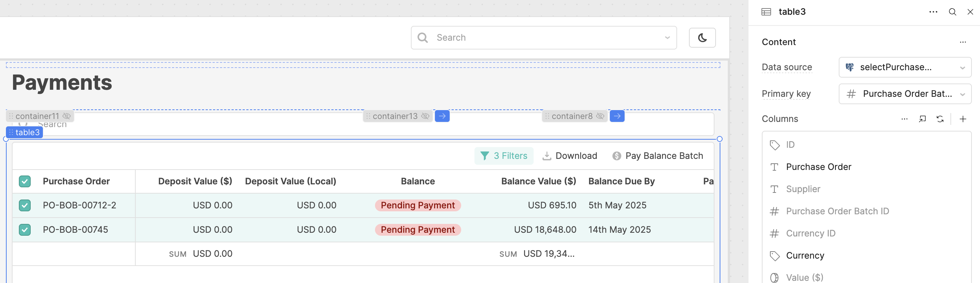Toggle container13 hidden eye icon
Image resolution: width=980 pixels, height=283 pixels.
pos(425,116)
